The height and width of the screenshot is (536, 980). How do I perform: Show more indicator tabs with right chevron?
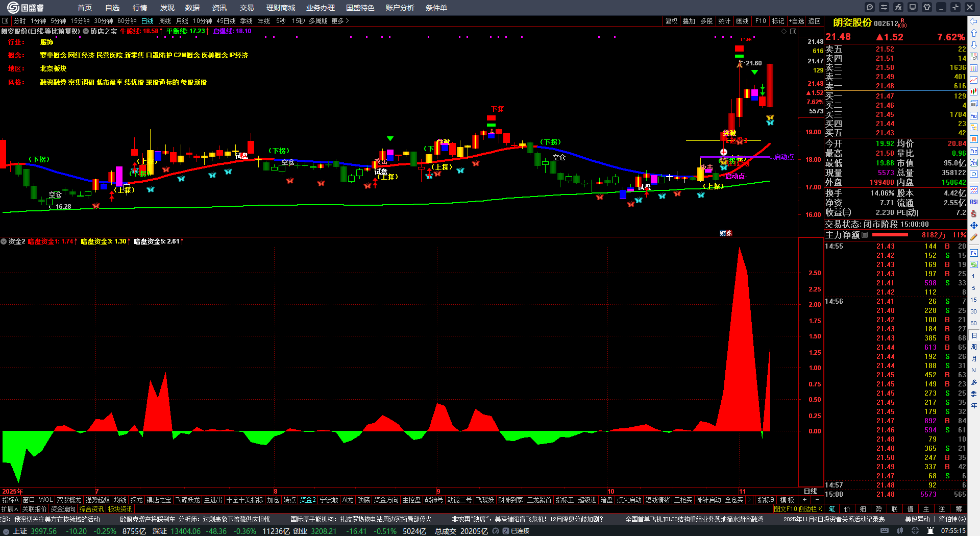click(749, 500)
